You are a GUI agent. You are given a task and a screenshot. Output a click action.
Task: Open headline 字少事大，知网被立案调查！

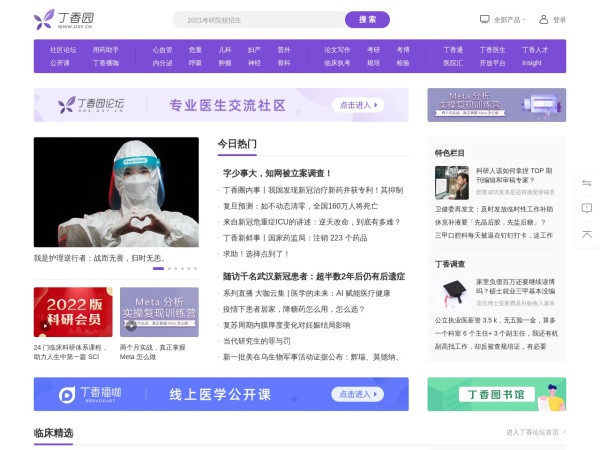(277, 173)
